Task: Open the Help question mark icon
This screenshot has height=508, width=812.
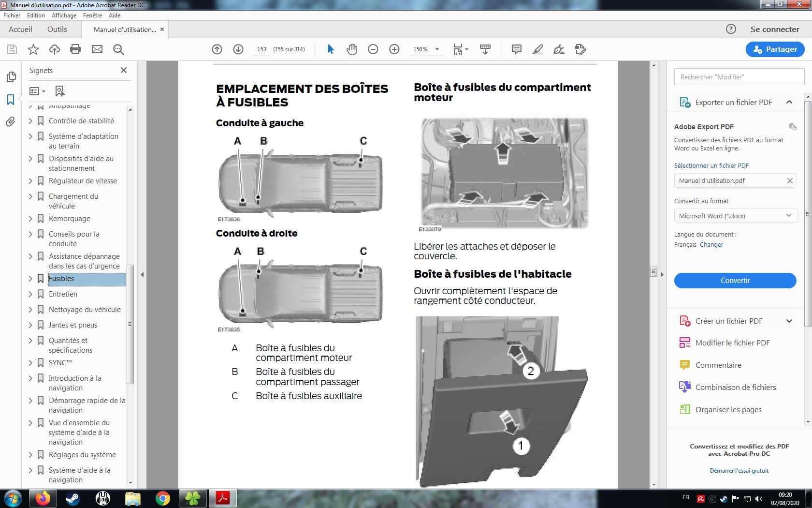Action: [x=731, y=29]
